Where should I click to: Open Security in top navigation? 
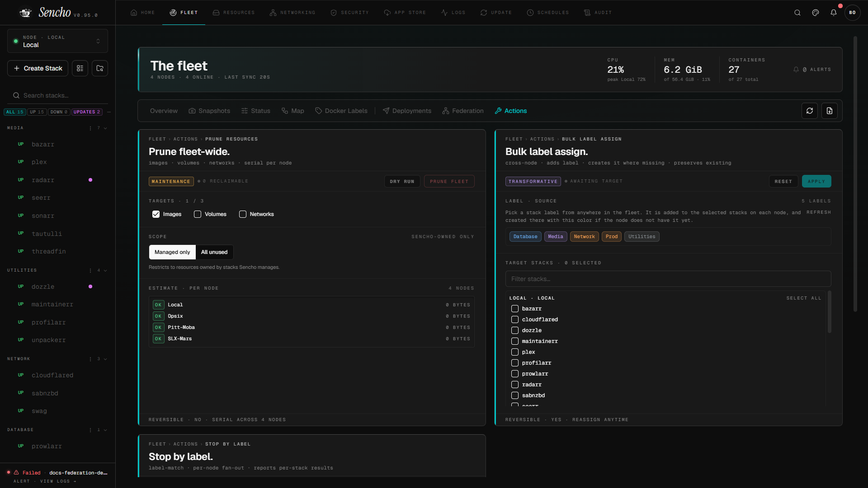point(350,13)
